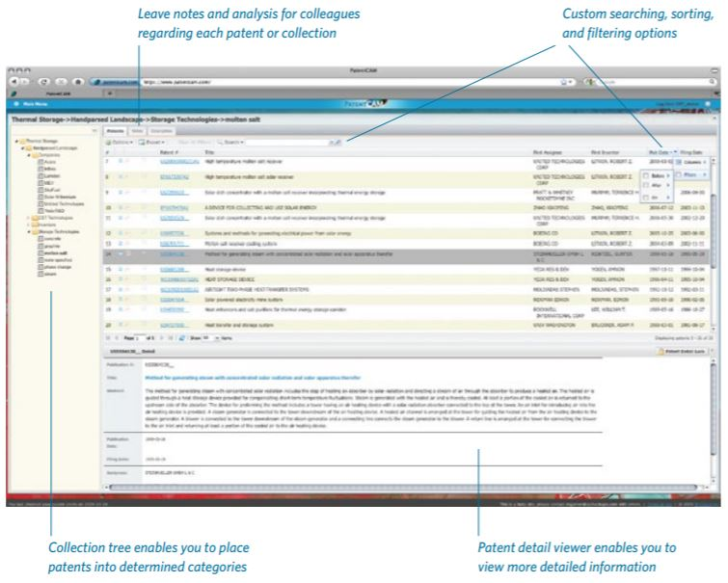The width and height of the screenshot is (728, 583).
Task: Select the molten salt collection in the tree
Action: [52, 253]
